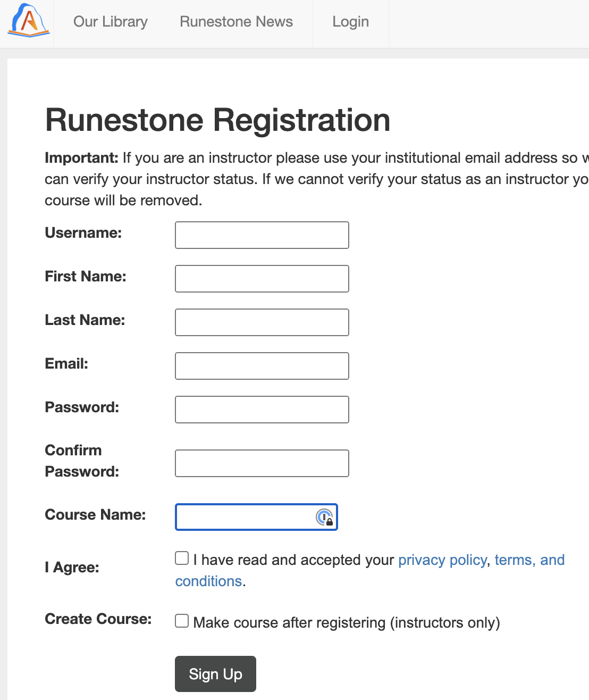Open Runestone News

(x=236, y=22)
